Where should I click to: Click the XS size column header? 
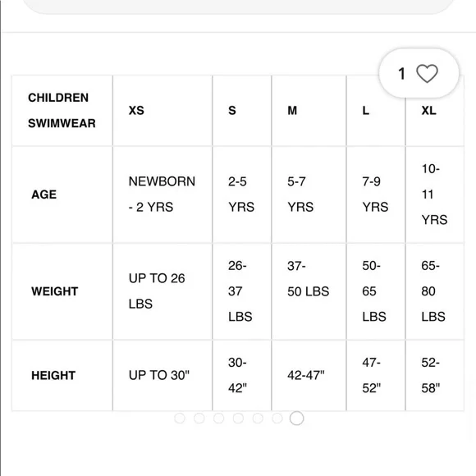coord(162,111)
